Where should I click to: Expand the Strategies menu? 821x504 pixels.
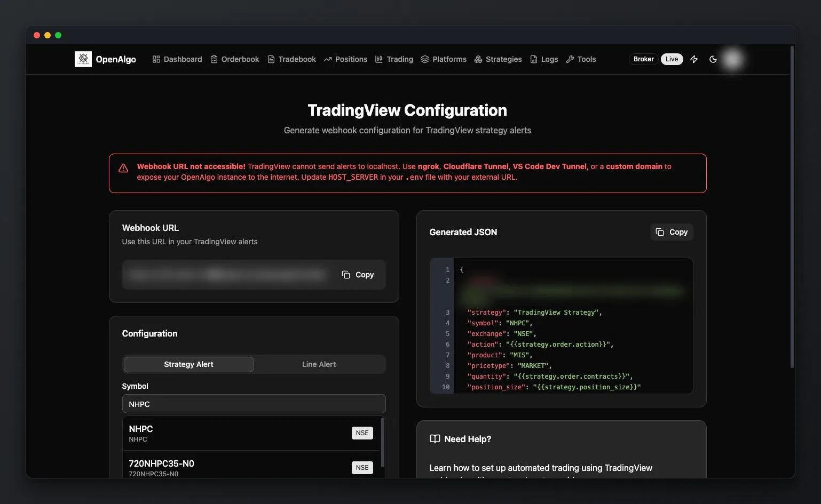498,59
